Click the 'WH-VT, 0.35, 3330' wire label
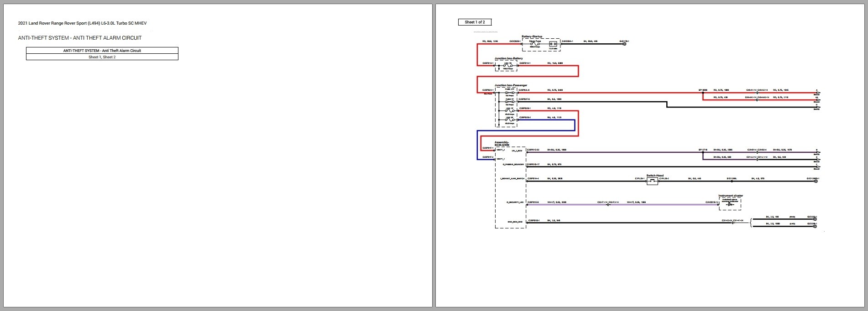Viewport: 868px width, 311px height. (x=557, y=202)
